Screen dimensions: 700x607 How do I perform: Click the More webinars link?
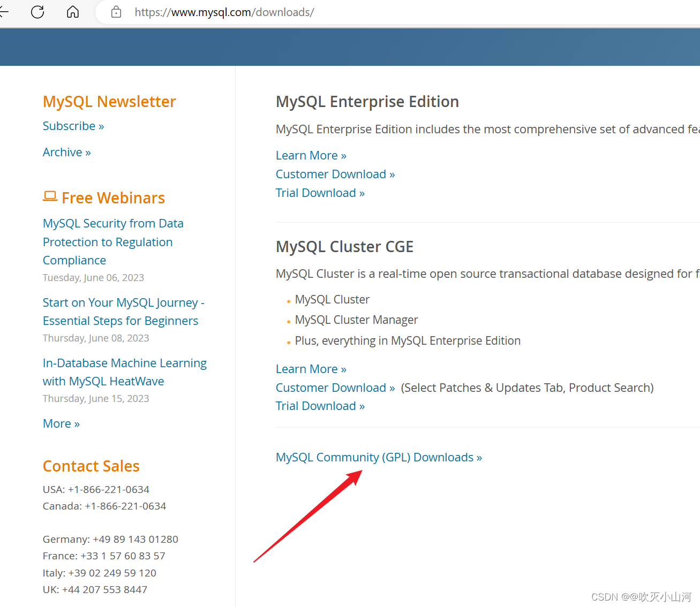61,424
